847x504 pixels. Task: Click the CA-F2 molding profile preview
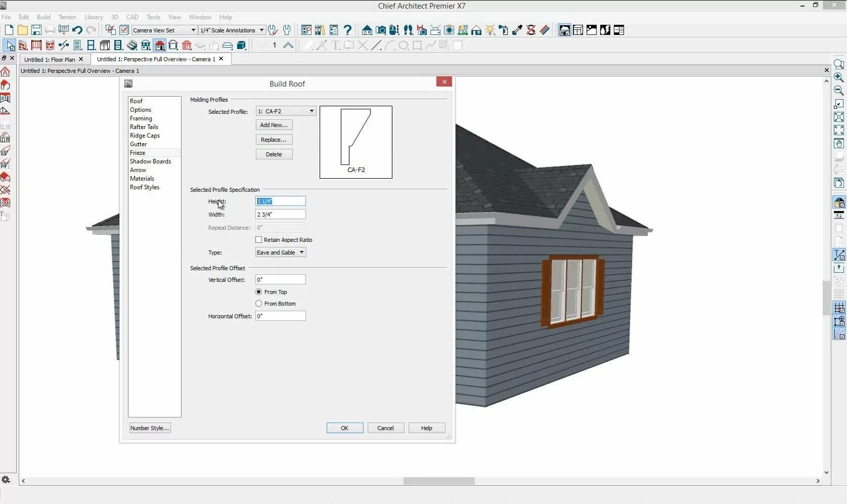pos(356,142)
